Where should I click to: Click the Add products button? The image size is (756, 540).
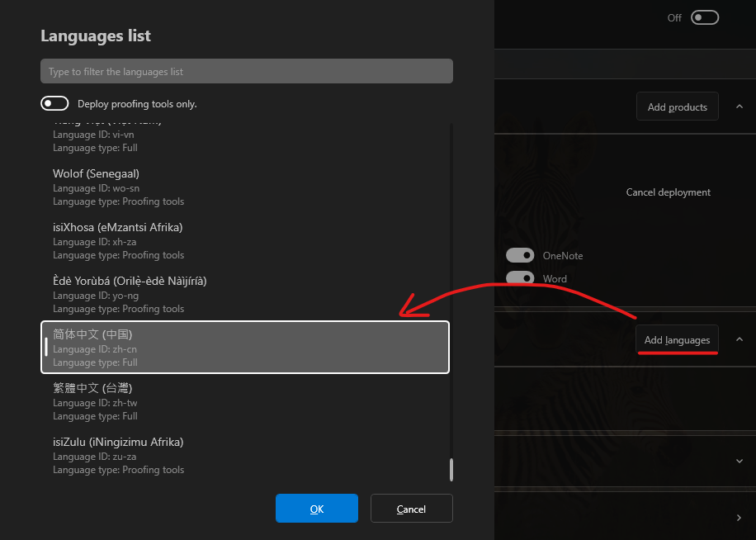pyautogui.click(x=677, y=107)
